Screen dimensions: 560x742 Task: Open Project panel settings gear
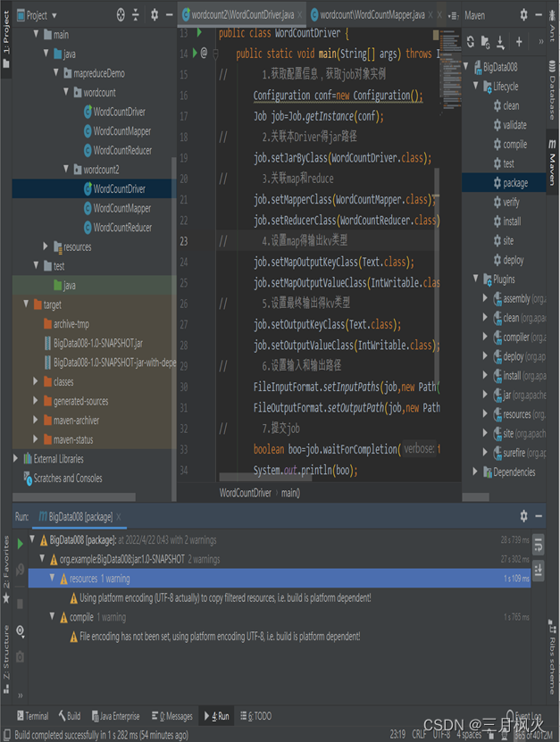click(x=155, y=15)
